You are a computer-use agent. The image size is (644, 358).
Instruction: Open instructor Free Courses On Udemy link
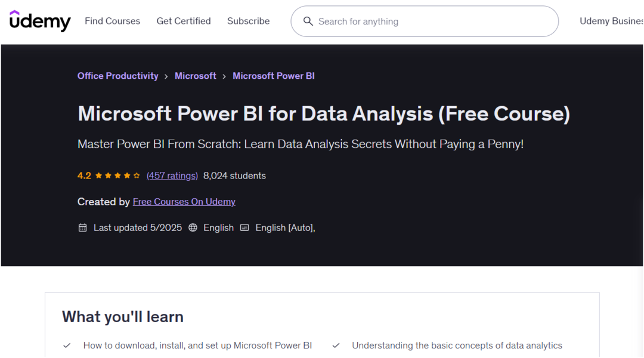pos(184,202)
